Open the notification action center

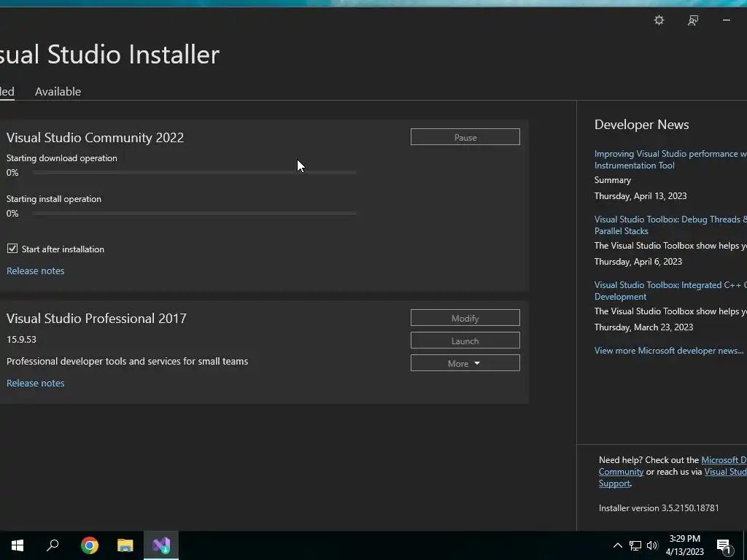pos(724,547)
